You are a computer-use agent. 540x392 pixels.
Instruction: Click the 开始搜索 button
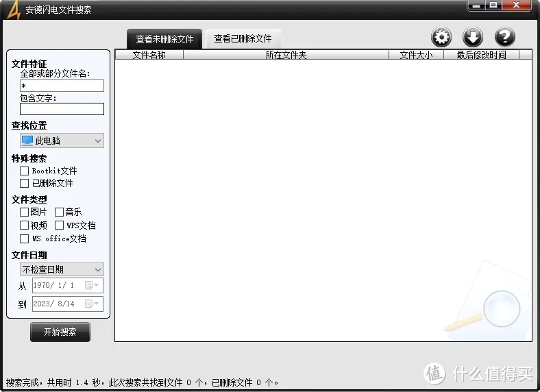(x=60, y=332)
